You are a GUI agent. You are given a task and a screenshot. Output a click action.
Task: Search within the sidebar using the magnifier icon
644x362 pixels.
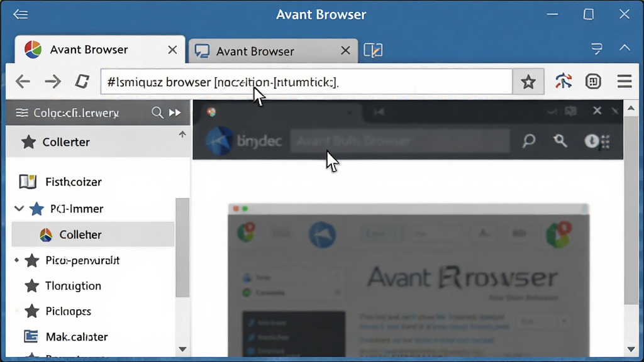coord(157,112)
